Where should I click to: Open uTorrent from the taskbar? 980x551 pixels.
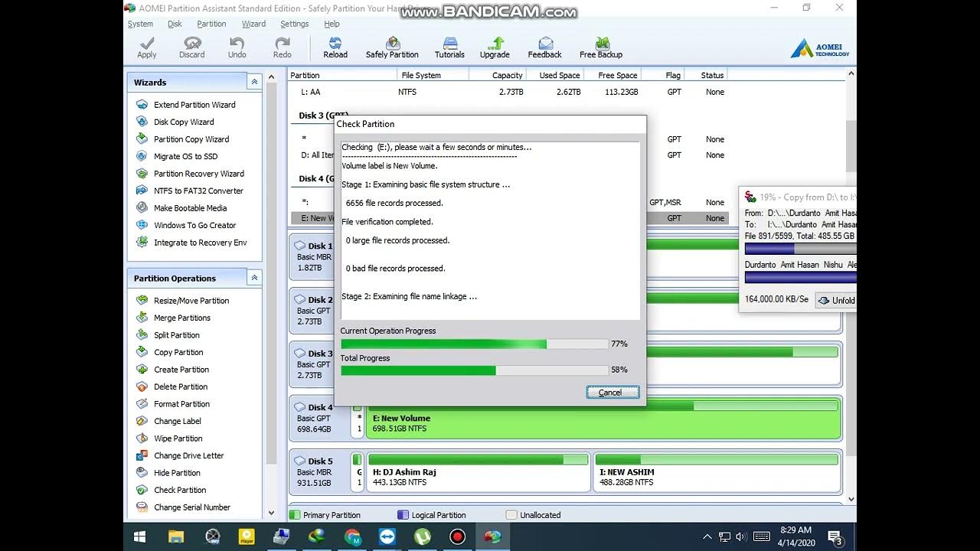423,536
